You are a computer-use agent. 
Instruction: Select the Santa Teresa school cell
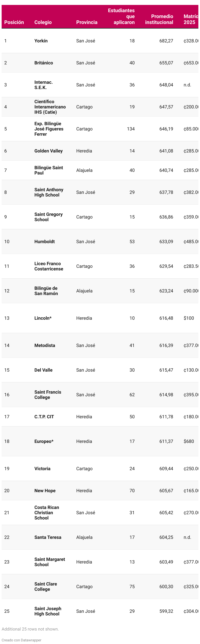pos(48,537)
